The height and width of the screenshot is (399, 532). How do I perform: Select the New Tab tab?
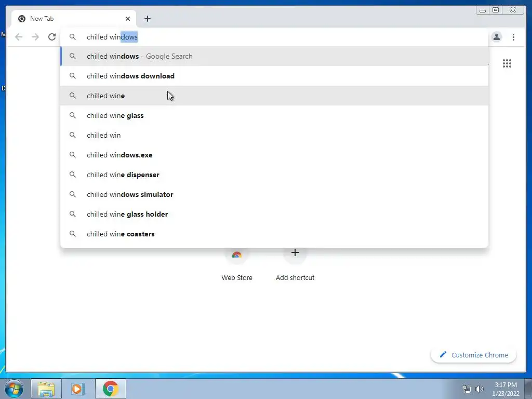click(x=74, y=19)
